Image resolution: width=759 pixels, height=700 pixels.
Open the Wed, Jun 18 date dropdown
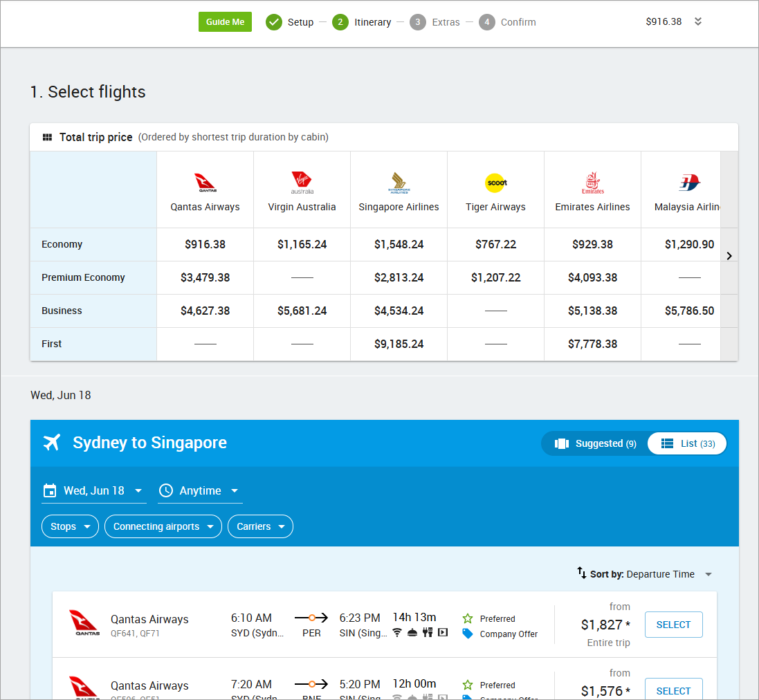click(94, 491)
